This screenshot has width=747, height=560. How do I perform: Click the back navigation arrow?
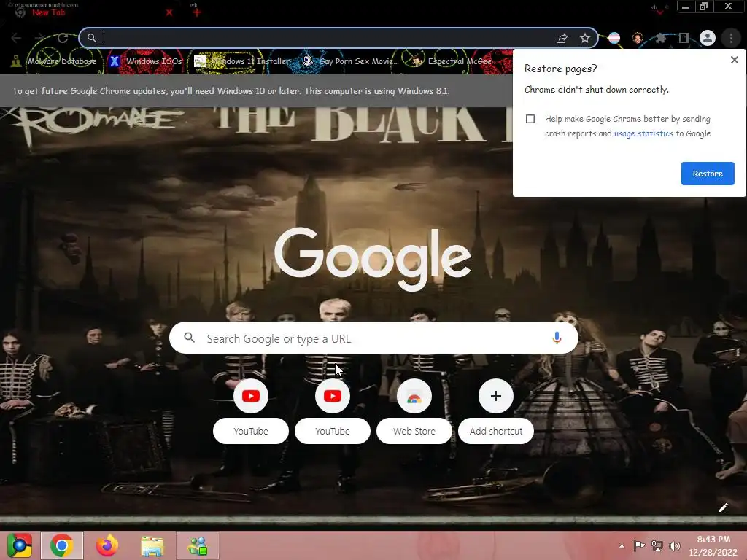click(x=16, y=38)
